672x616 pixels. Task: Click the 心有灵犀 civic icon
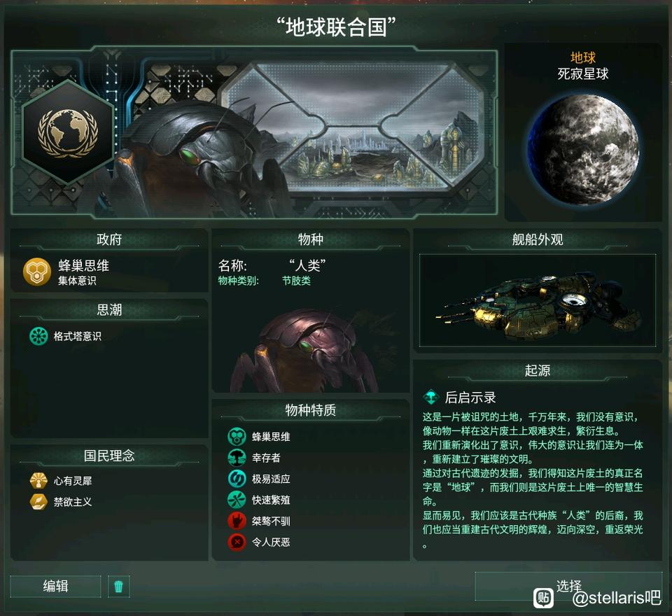[38, 480]
